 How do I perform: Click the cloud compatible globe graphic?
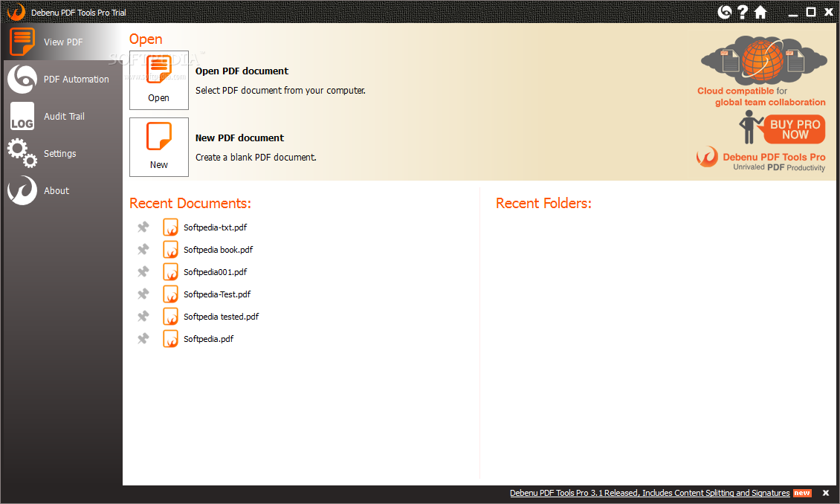pyautogui.click(x=763, y=59)
